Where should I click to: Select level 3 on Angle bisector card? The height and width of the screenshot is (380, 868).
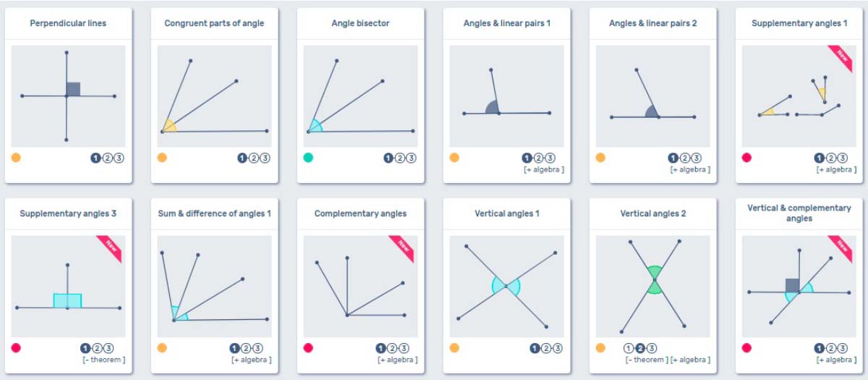click(x=411, y=158)
